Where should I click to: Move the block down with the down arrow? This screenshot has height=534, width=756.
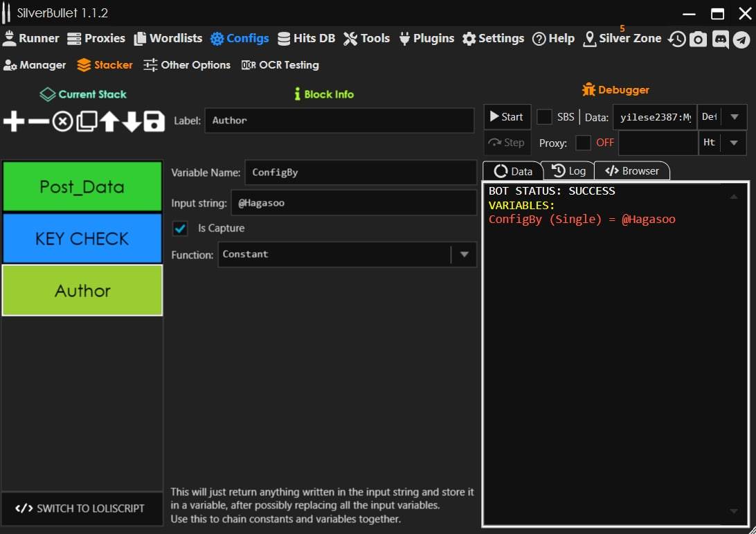[132, 122]
